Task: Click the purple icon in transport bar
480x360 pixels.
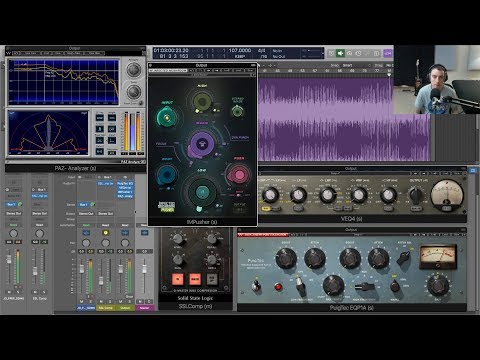Action: click(387, 53)
